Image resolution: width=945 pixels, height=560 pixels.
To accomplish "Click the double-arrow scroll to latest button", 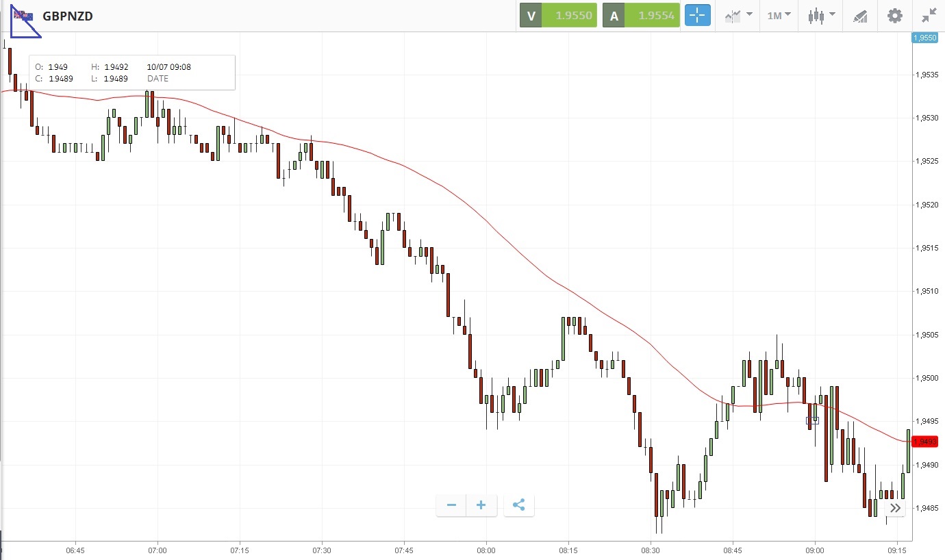I will 895,508.
